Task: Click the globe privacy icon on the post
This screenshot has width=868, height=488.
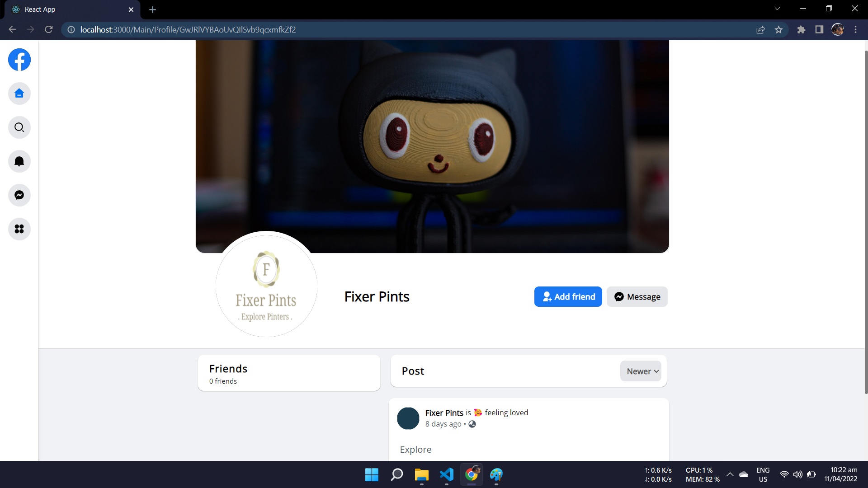Action: [472, 424]
